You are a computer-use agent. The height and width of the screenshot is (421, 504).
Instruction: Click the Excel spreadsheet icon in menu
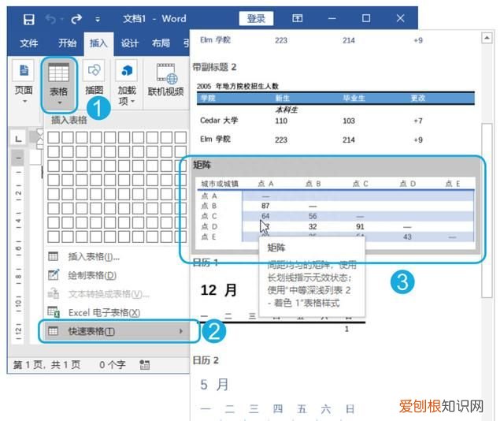pyautogui.click(x=54, y=312)
